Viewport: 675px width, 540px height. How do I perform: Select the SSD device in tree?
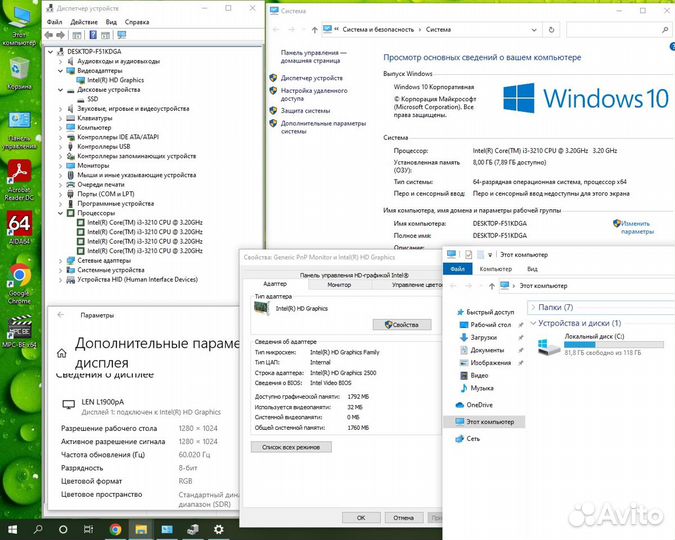[93, 99]
